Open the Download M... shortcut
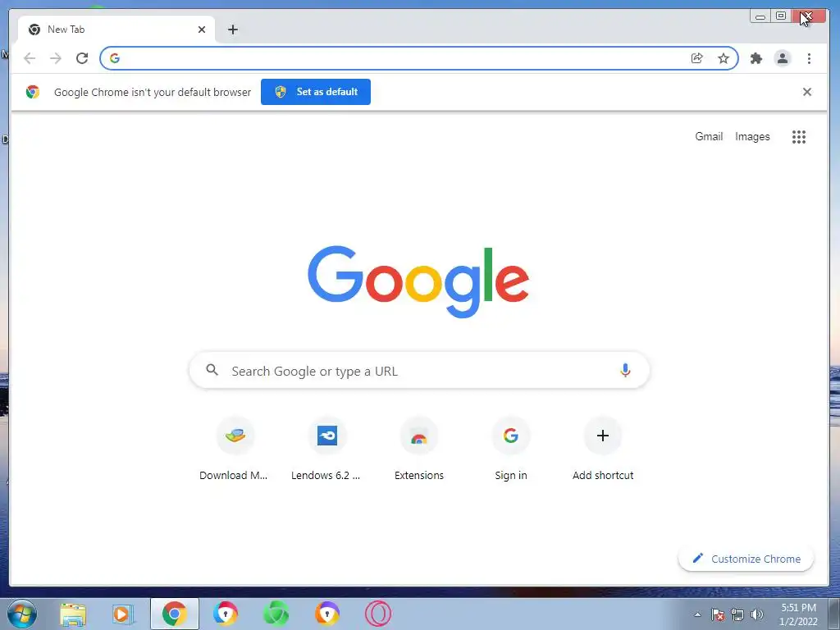Viewport: 840px width, 630px height. [x=235, y=450]
